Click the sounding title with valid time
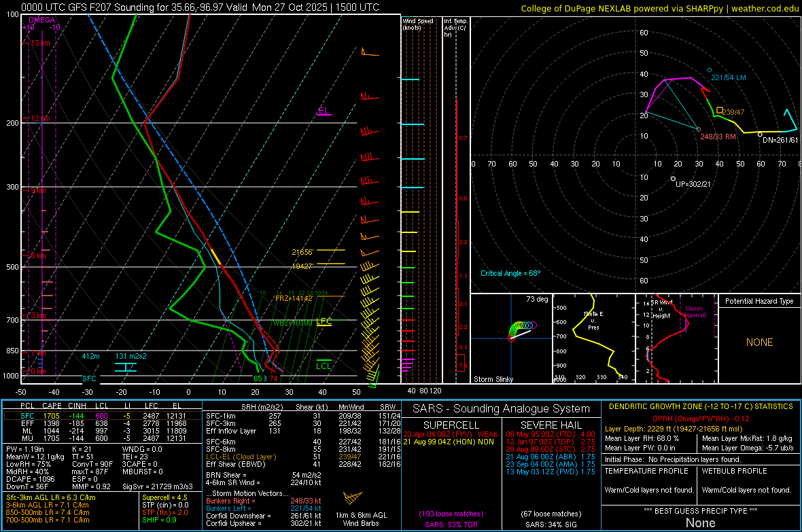The width and height of the screenshot is (802, 532). (x=200, y=7)
